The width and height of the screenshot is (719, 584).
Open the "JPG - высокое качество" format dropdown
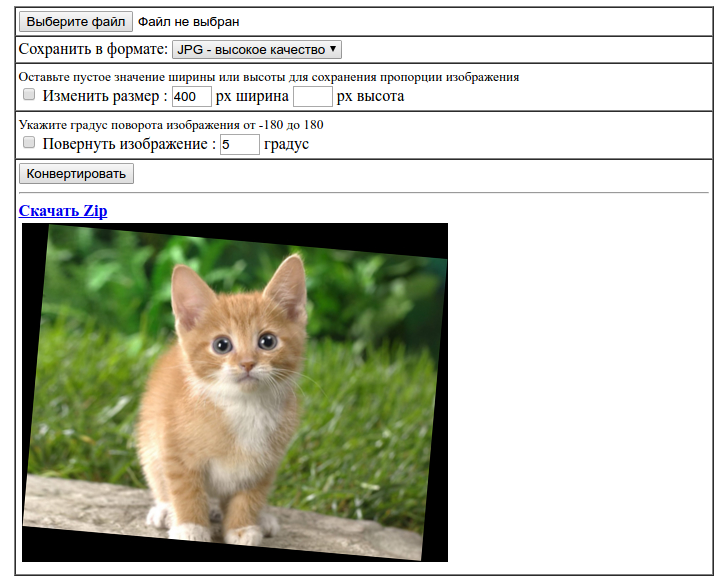257,49
